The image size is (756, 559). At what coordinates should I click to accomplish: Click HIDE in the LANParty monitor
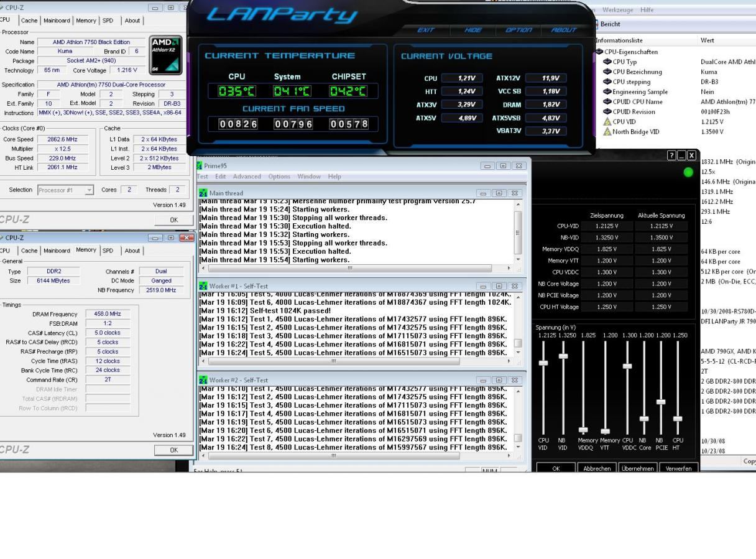coord(473,30)
